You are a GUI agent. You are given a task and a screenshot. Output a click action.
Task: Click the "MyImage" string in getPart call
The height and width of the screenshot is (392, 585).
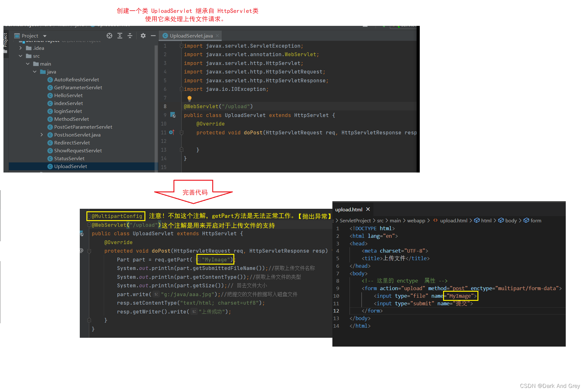[216, 260]
